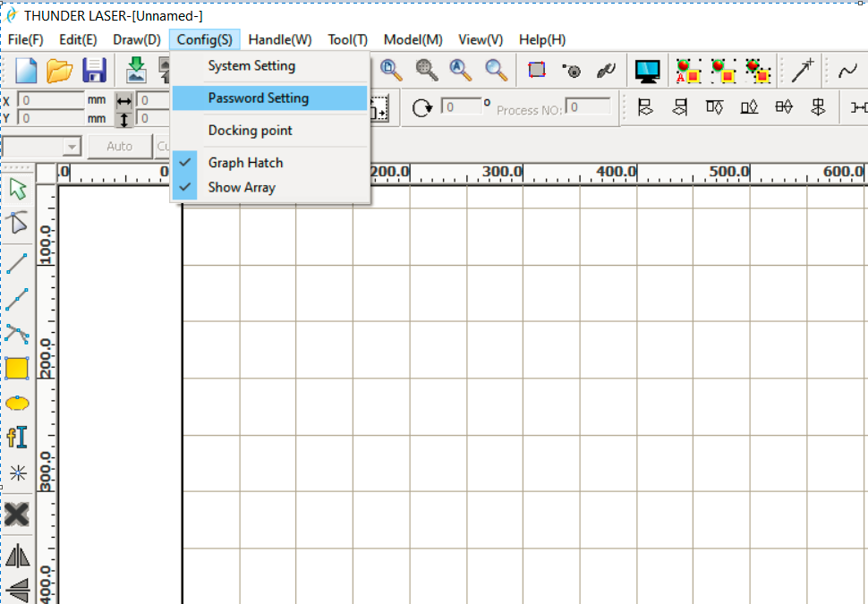Click the Auto button

click(120, 146)
